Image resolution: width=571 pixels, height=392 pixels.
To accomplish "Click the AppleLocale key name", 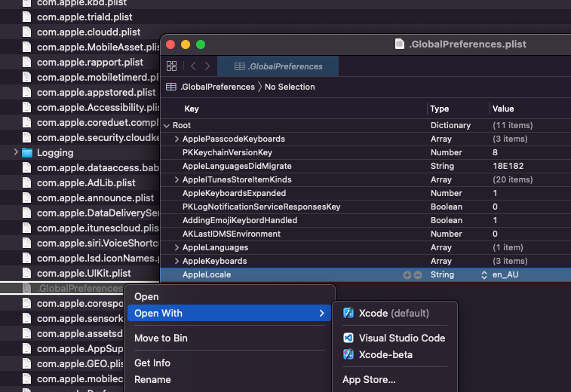I will point(207,275).
